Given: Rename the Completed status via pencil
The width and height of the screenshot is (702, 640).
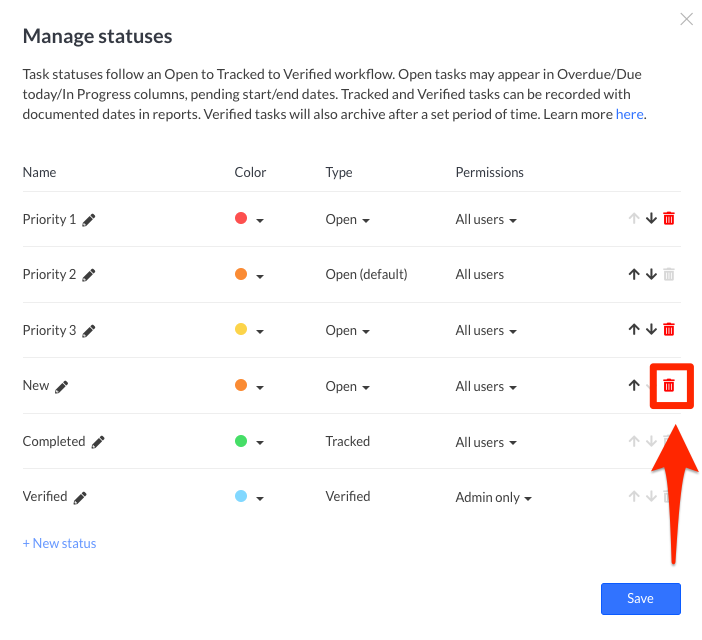Looking at the screenshot, I should pyautogui.click(x=98, y=442).
